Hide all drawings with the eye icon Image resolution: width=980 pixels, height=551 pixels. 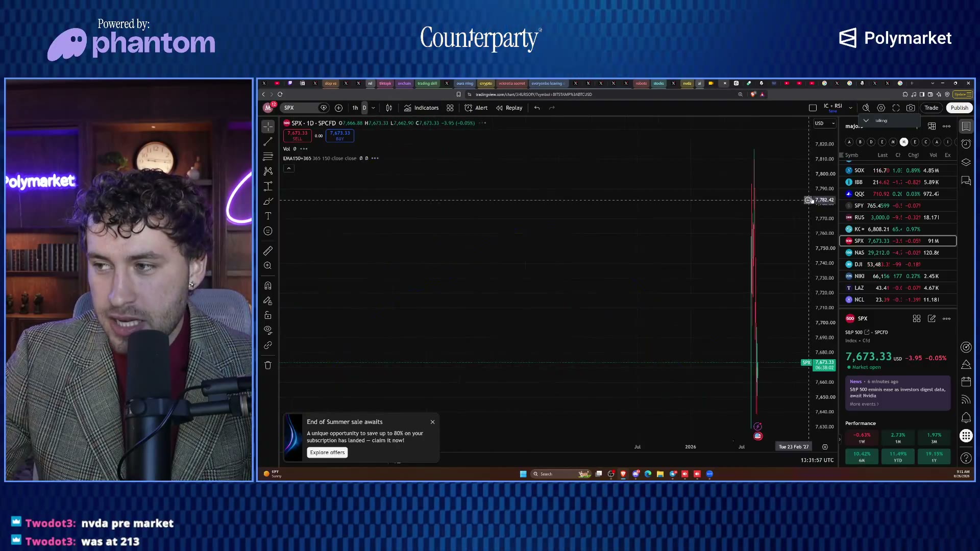[268, 330]
